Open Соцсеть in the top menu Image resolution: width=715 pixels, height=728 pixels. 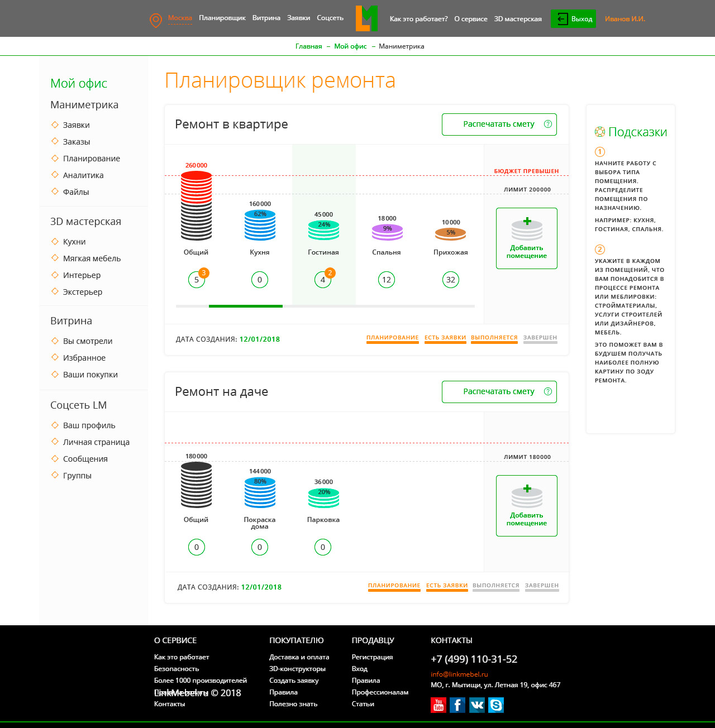pos(330,18)
